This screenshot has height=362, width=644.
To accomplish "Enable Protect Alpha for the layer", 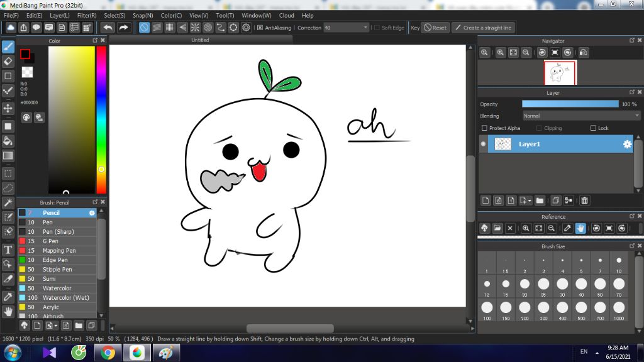I will 484,128.
